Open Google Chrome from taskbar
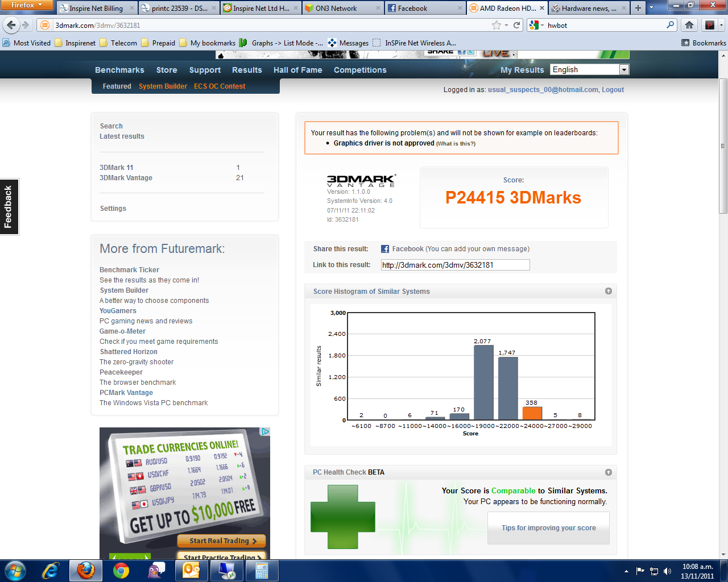The height and width of the screenshot is (582, 728). pyautogui.click(x=121, y=571)
